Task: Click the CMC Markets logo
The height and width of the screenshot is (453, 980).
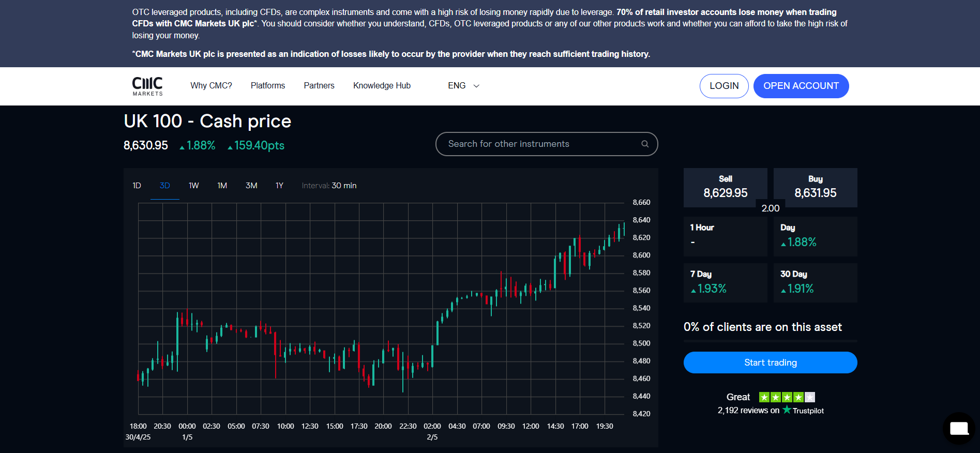Action: pyautogui.click(x=147, y=86)
